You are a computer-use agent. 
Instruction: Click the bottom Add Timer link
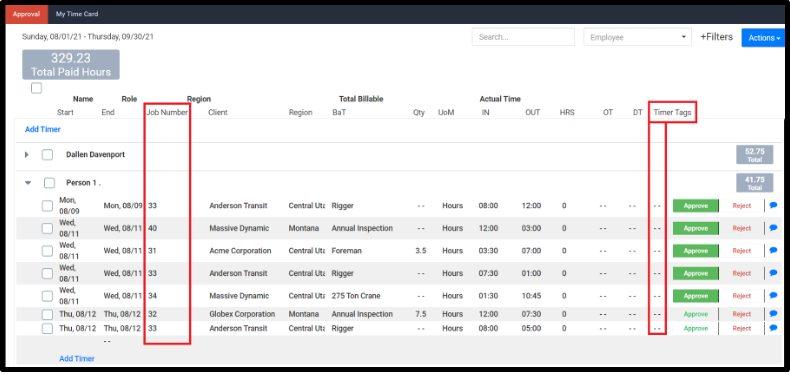click(77, 358)
